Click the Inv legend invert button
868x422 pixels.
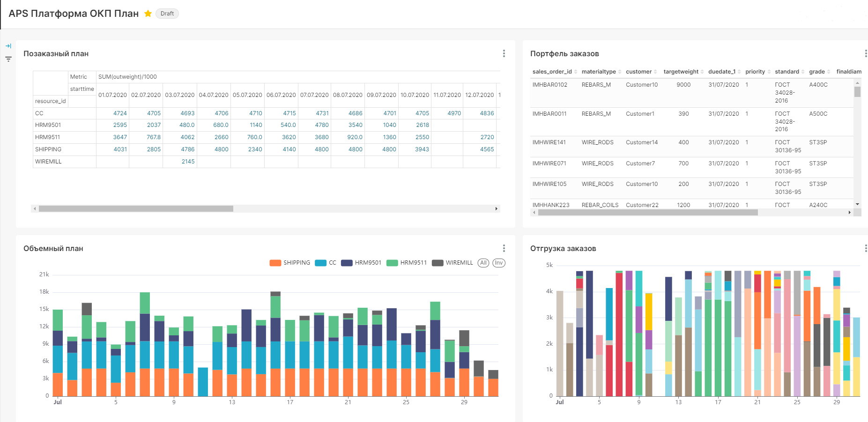499,263
